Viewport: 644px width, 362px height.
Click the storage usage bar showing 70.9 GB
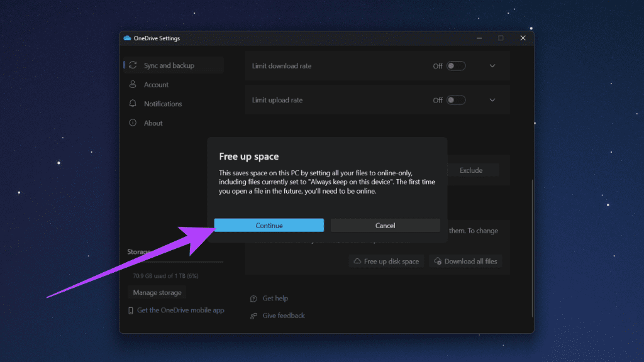tap(175, 262)
